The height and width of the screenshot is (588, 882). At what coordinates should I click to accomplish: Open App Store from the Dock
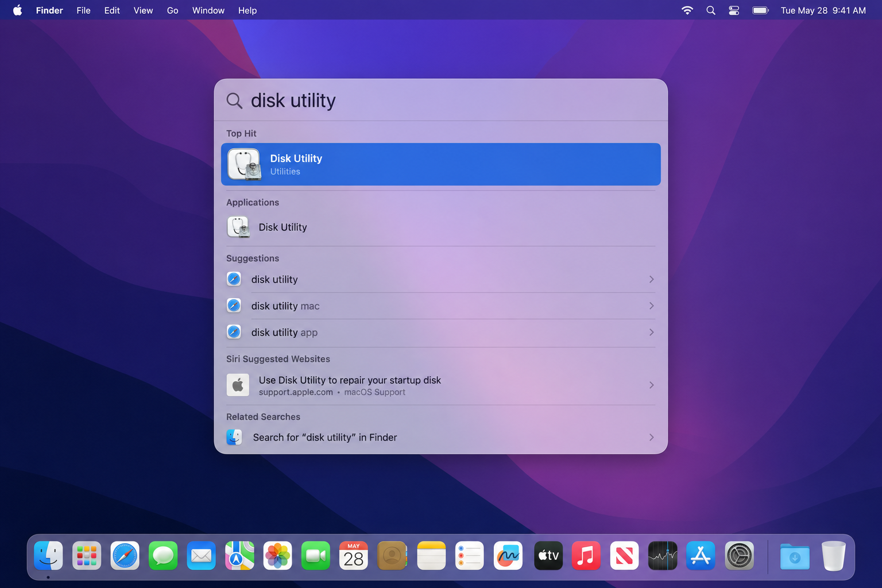pos(701,556)
